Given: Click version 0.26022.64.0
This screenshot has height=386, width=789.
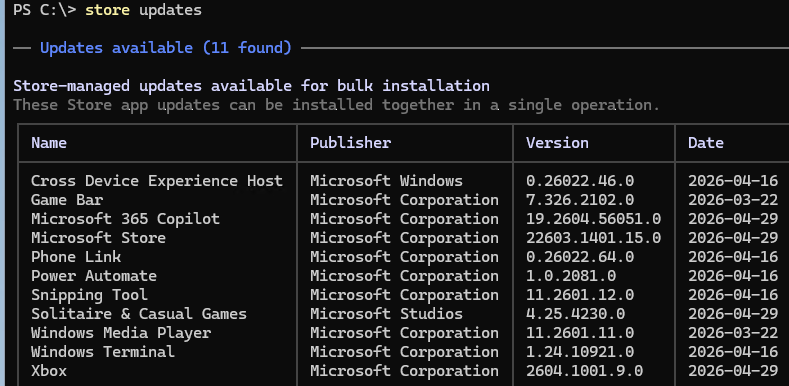Looking at the screenshot, I should coord(580,257).
